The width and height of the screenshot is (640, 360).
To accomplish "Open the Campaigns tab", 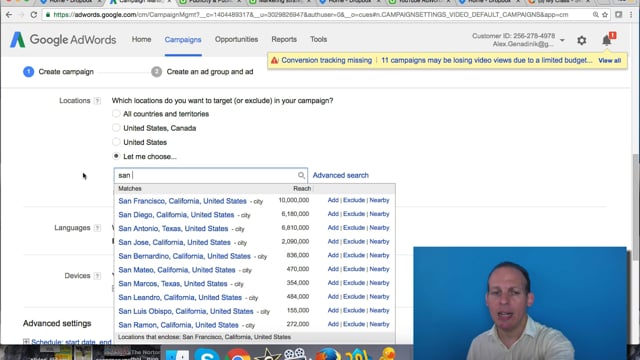I will (x=183, y=40).
